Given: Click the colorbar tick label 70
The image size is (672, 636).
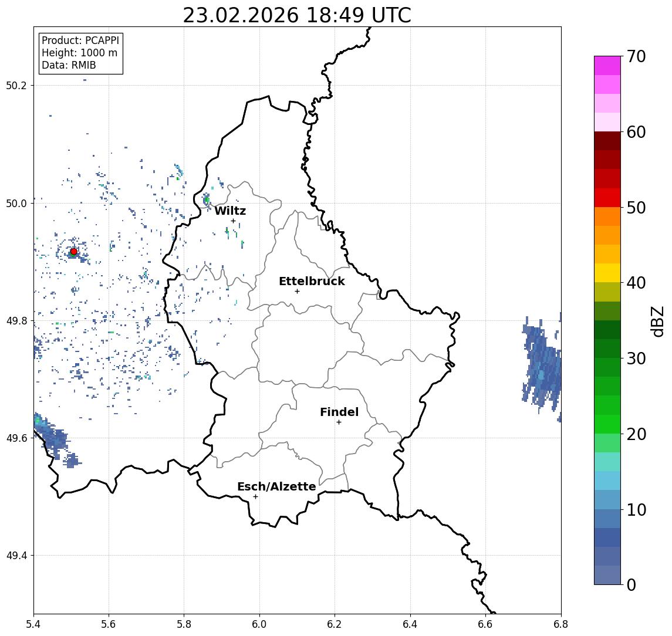Looking at the screenshot, I should [x=636, y=56].
